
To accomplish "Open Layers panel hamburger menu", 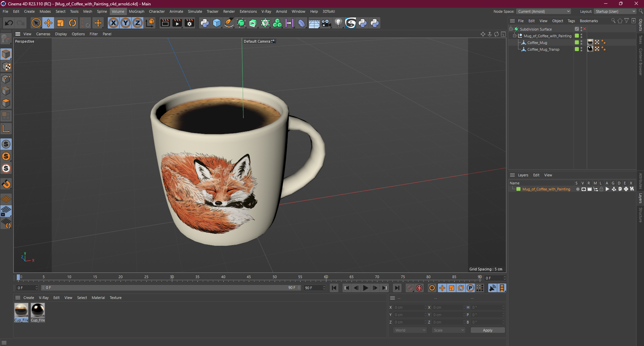I will 512,175.
